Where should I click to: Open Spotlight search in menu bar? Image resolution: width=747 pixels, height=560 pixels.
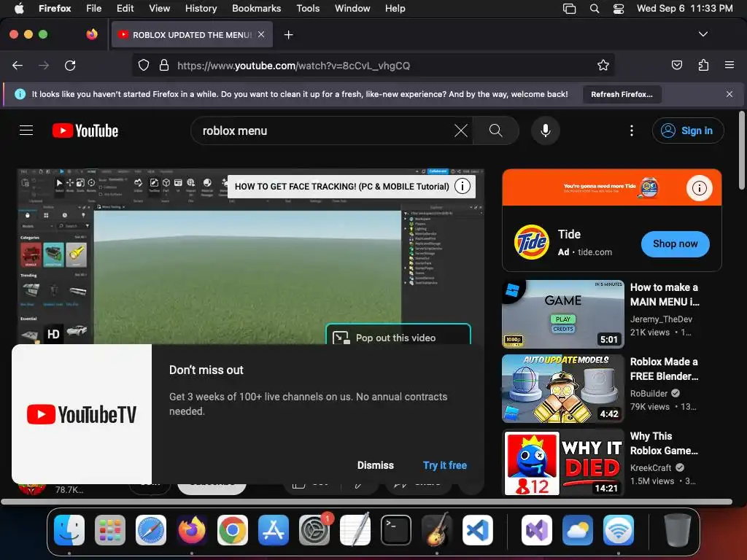point(594,9)
